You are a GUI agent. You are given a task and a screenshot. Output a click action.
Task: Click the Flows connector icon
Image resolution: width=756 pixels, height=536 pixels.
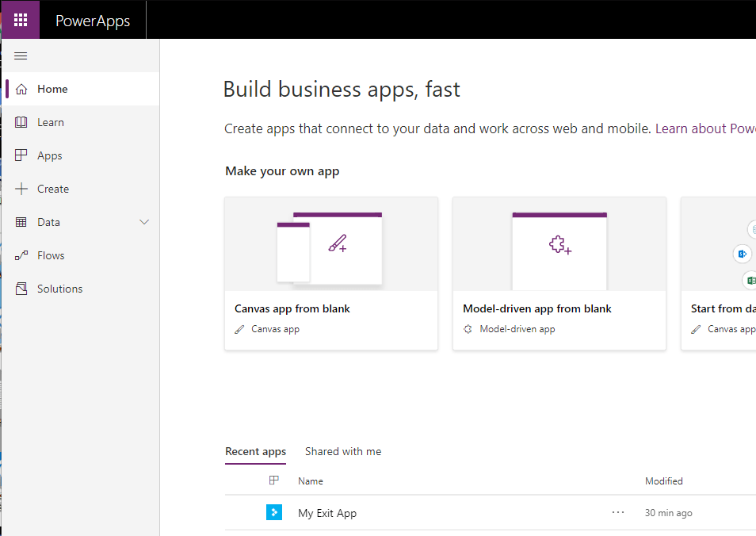click(21, 255)
